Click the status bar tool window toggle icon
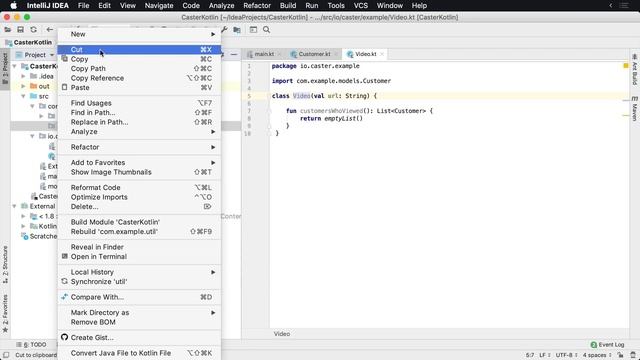The height and width of the screenshot is (360, 640). tap(6, 355)
